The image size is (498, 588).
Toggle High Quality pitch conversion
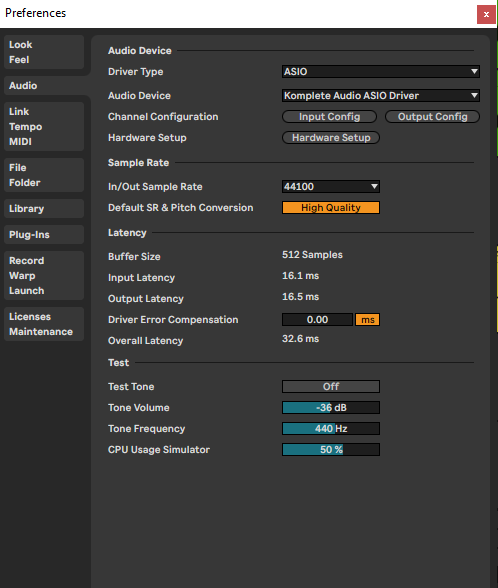[x=331, y=207]
